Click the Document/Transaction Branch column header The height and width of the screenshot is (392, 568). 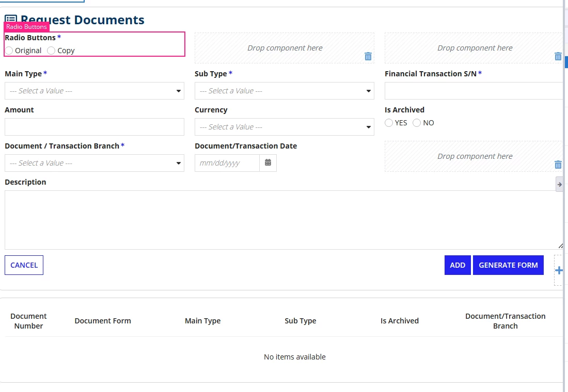click(x=506, y=321)
